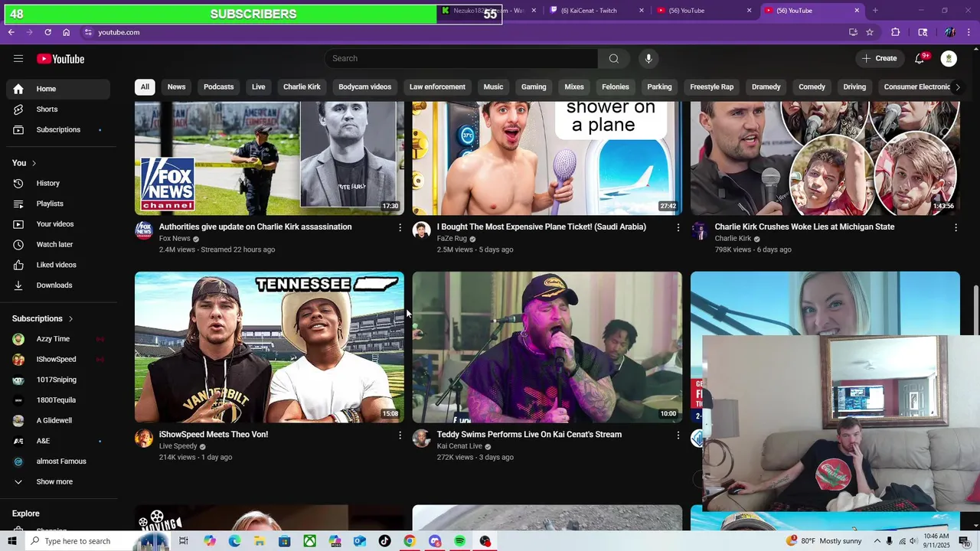Open Charlie Kirk Crushes Woke Lies title
The image size is (980, 551).
coord(805,227)
